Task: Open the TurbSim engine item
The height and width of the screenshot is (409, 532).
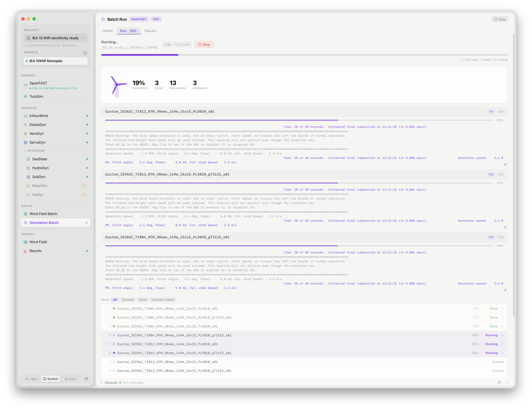Action: pos(55,96)
